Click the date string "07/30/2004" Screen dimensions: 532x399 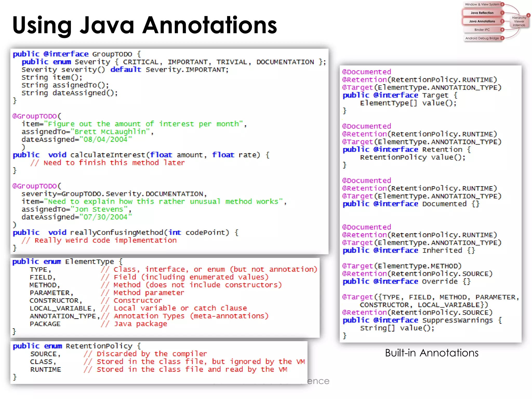tap(106, 217)
